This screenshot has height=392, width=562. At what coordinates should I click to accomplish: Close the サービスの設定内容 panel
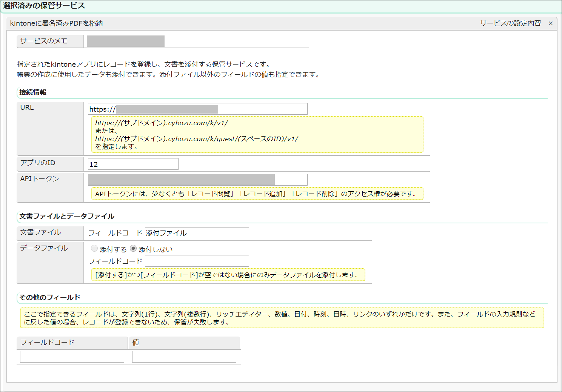point(551,23)
